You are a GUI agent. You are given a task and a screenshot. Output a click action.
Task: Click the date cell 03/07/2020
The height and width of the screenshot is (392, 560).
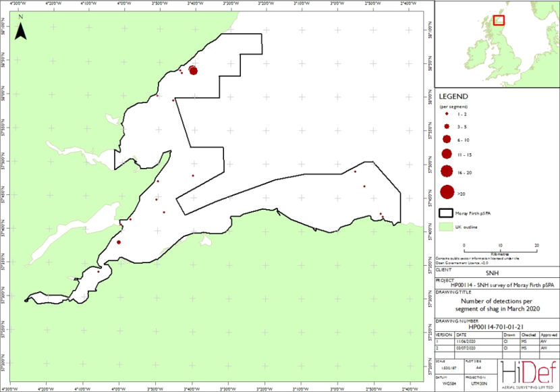[x=466, y=348]
